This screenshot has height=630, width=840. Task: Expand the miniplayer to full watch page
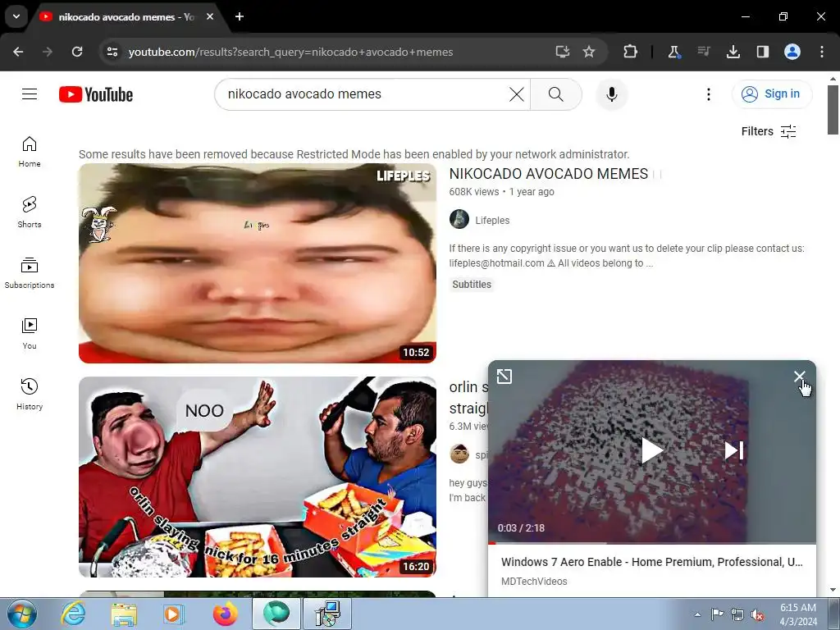coord(504,377)
